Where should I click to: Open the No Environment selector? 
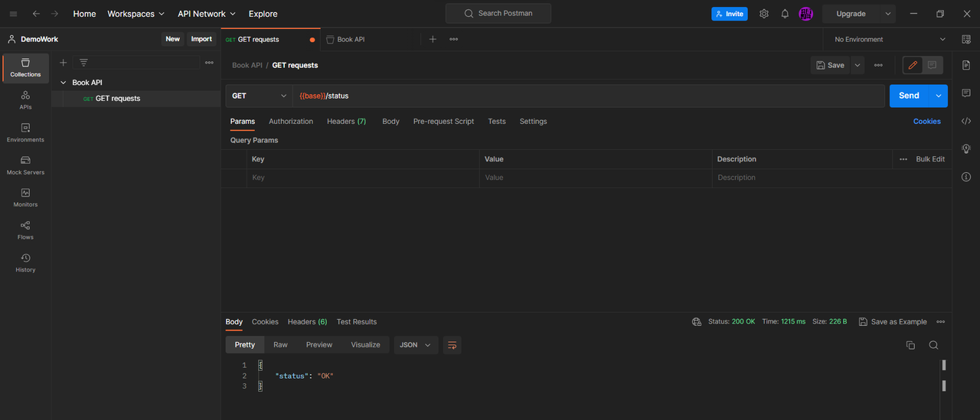coord(890,39)
